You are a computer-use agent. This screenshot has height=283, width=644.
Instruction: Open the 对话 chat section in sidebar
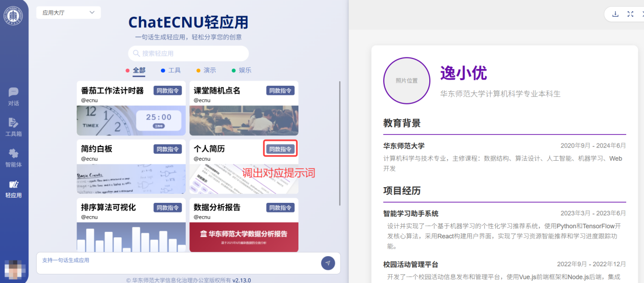pos(13,96)
